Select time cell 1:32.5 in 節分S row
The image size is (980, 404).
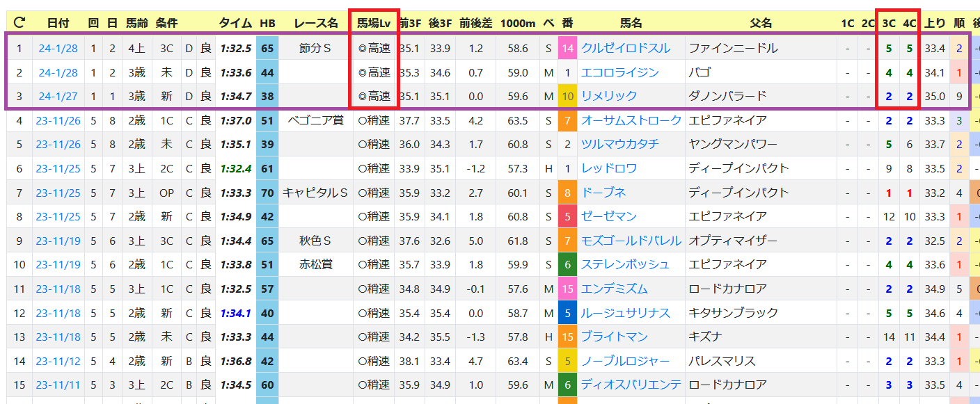point(235,48)
